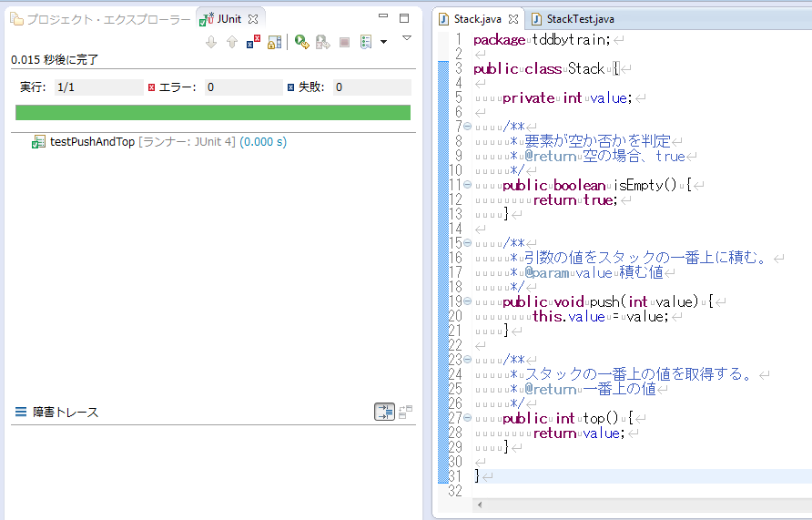Toggle scroll lock in JUnit view
This screenshot has height=520, width=812.
(275, 42)
